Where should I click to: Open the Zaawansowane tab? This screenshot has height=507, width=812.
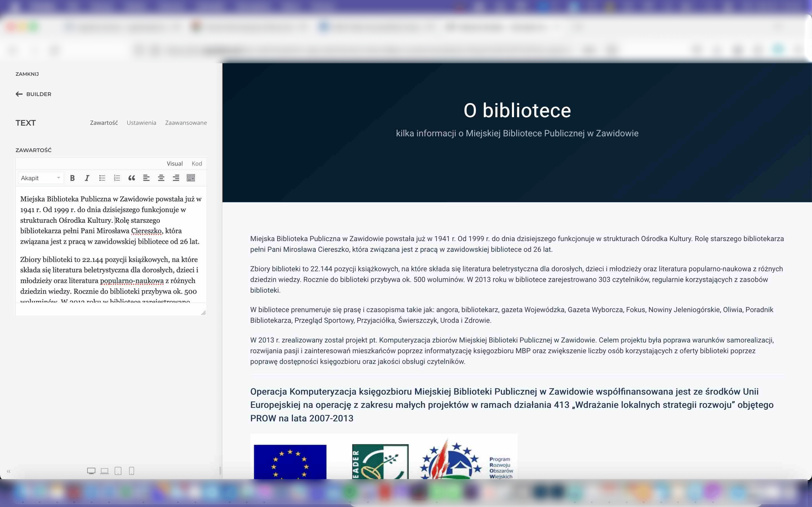[186, 123]
